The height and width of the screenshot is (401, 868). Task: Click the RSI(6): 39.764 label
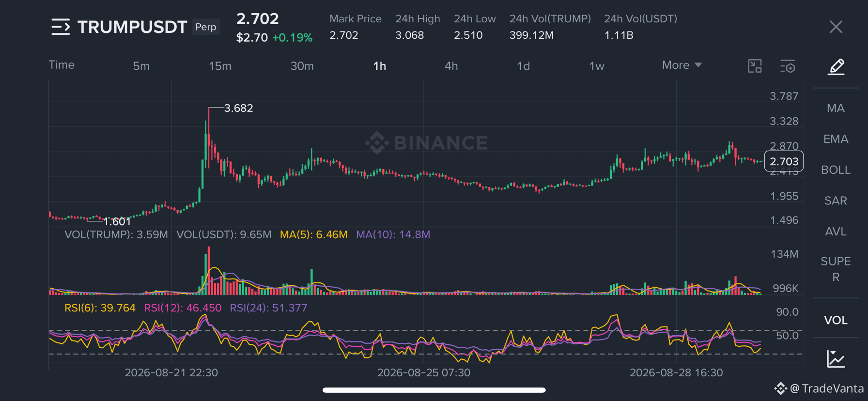[x=100, y=308]
